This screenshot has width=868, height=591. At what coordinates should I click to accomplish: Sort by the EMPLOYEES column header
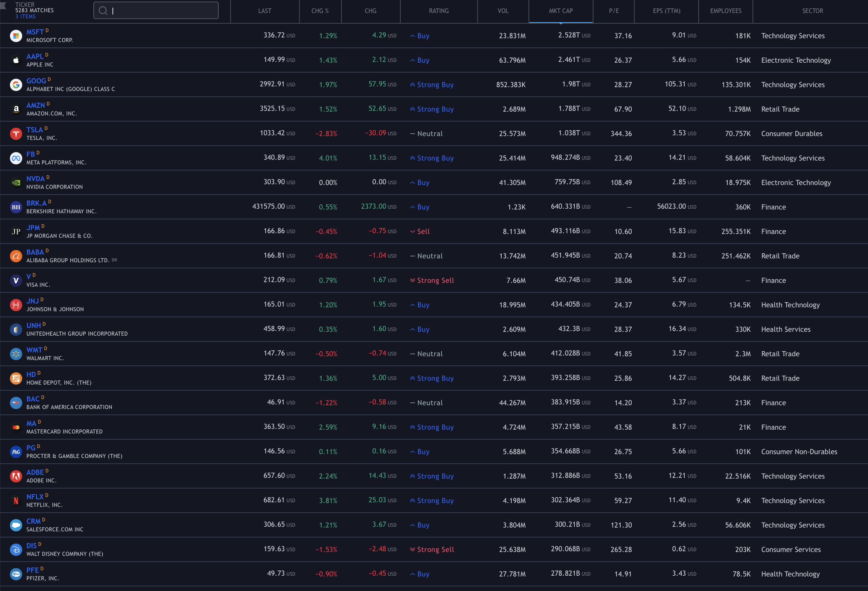pyautogui.click(x=726, y=11)
